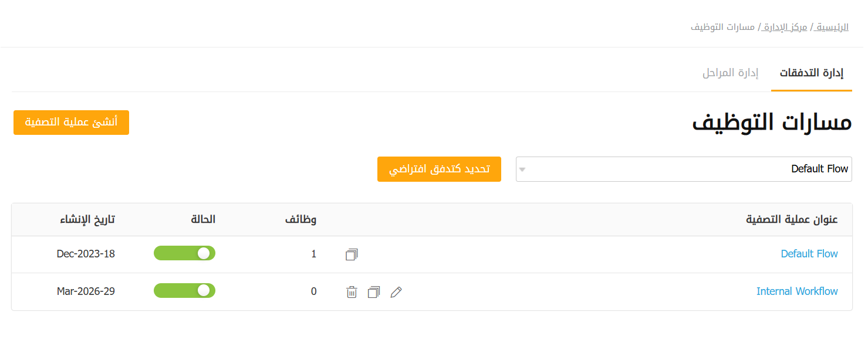Select the إدارة التدفقات tab
The height and width of the screenshot is (343, 868).
click(811, 73)
